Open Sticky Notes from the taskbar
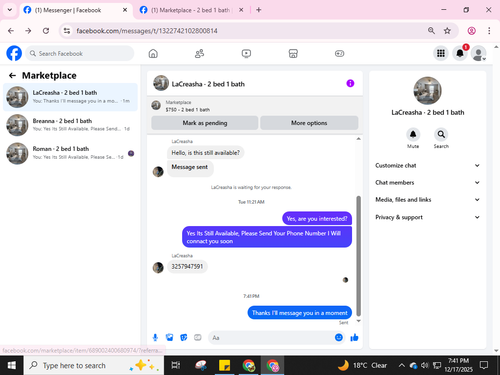The image size is (500, 375). 224,366
